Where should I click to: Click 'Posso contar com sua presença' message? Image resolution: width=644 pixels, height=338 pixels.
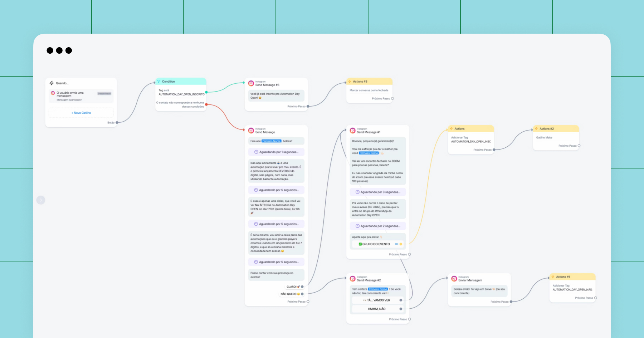pyautogui.click(x=276, y=275)
